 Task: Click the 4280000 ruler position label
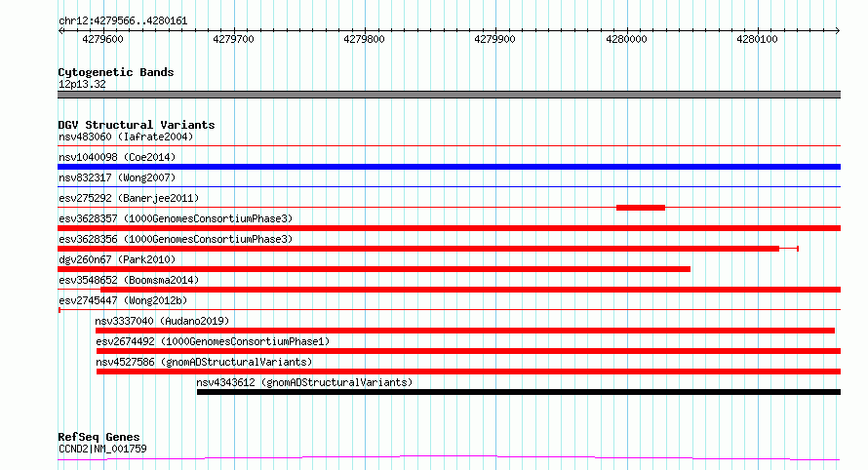(x=627, y=39)
